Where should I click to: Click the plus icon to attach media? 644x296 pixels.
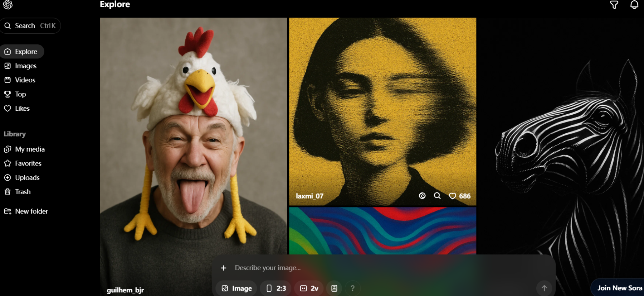[224, 268]
